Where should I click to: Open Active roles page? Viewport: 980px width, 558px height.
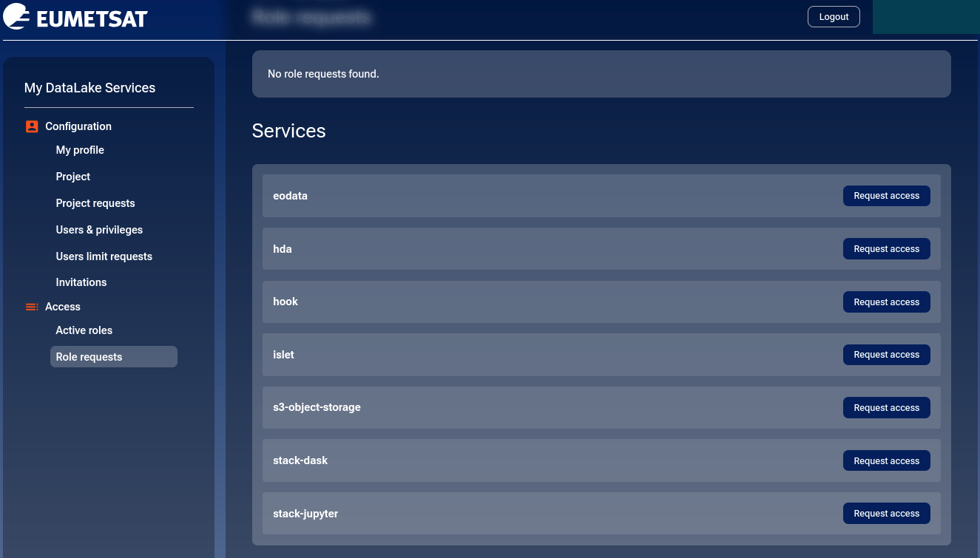pyautogui.click(x=84, y=330)
